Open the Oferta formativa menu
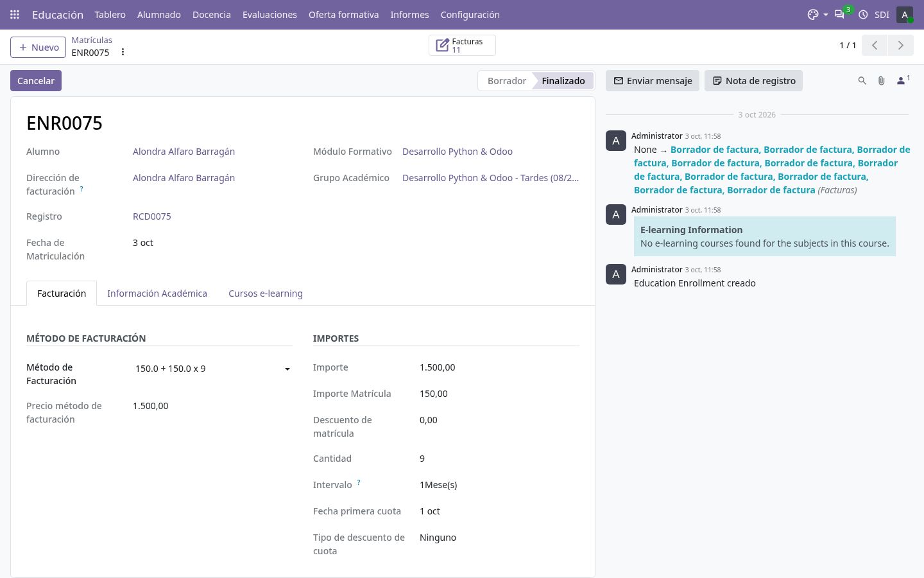 click(x=344, y=15)
